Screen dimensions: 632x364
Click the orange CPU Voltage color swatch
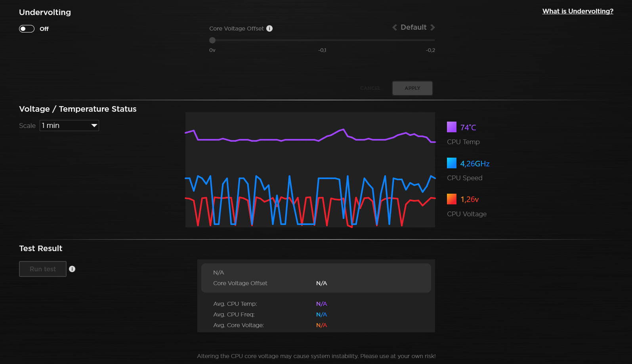tap(452, 199)
